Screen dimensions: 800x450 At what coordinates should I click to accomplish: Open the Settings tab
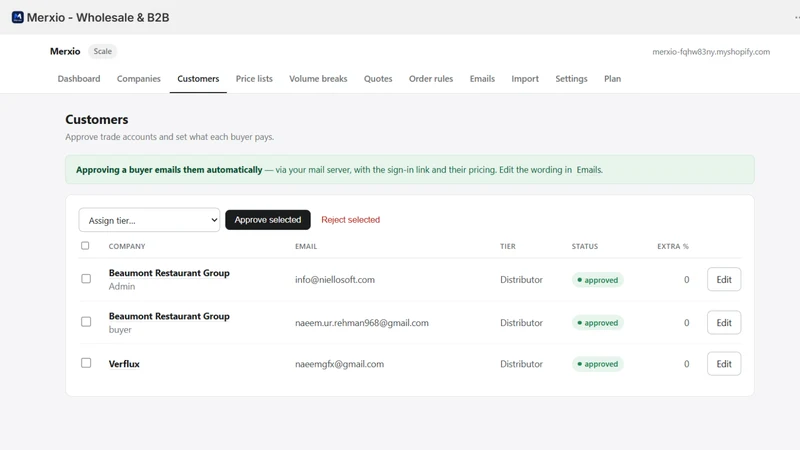pos(571,79)
